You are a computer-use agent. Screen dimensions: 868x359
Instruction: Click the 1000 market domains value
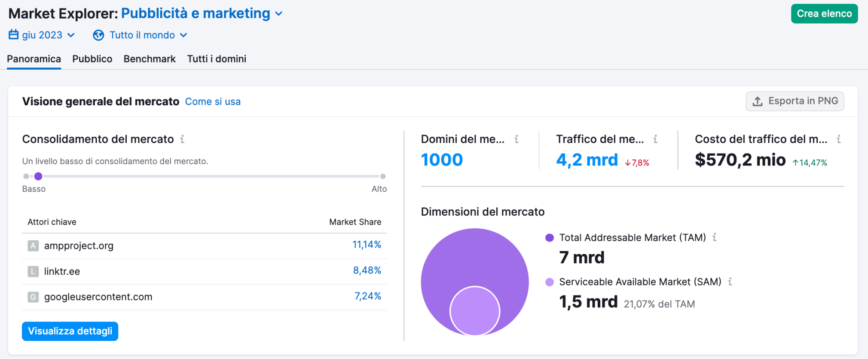442,160
